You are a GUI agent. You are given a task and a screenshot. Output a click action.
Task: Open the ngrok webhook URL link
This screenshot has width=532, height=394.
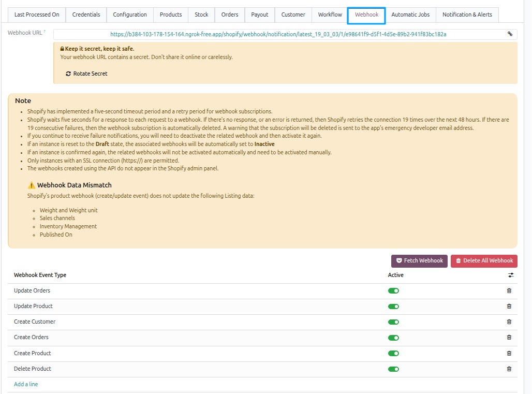278,34
